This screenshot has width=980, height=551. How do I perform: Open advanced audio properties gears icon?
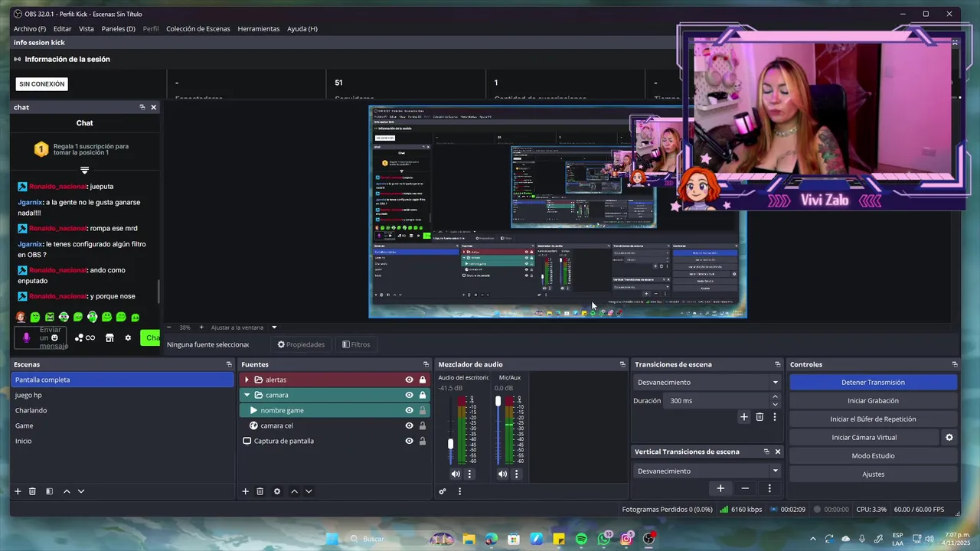tap(443, 491)
